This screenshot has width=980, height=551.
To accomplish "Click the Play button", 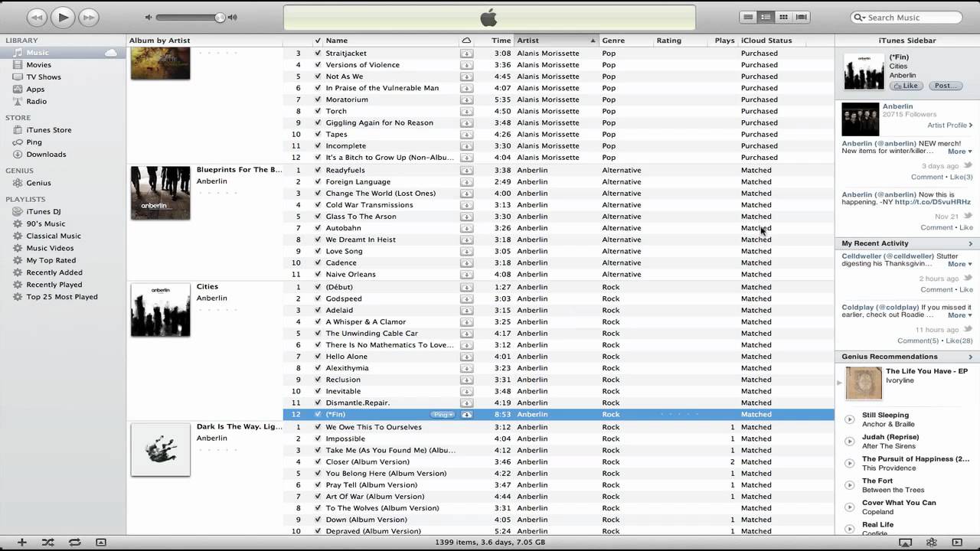I will tap(63, 17).
